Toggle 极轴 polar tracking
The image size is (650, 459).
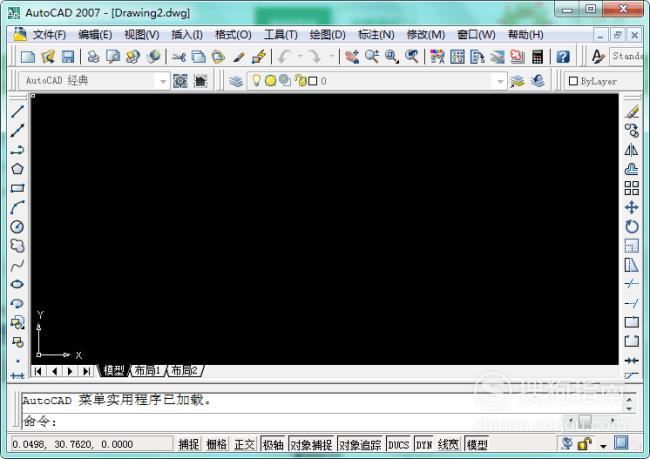tap(273, 444)
